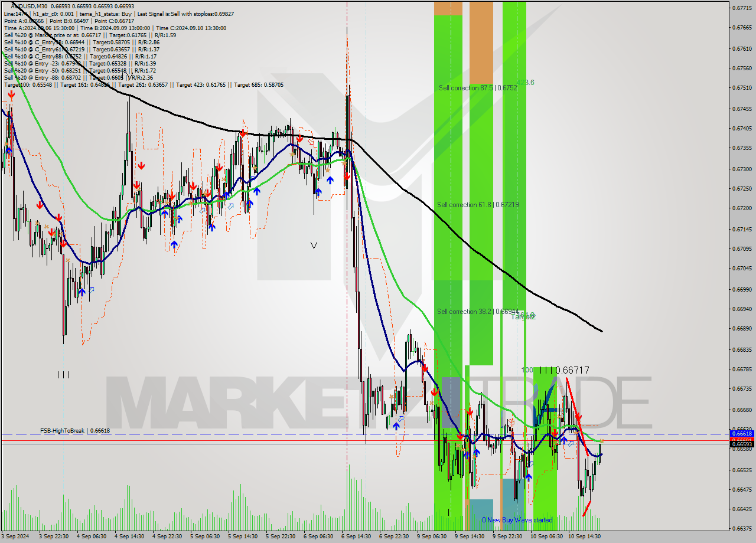756x543 pixels.
Task: Click the '3 Sep 22:30' time axis label
Action: click(x=54, y=537)
